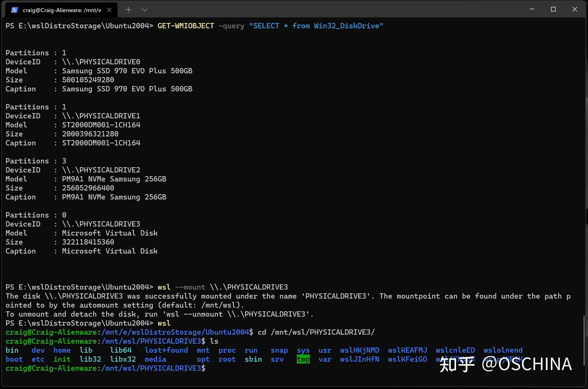
Task: Click the Microsoft Virtual Disk caption text
Action: (x=110, y=251)
